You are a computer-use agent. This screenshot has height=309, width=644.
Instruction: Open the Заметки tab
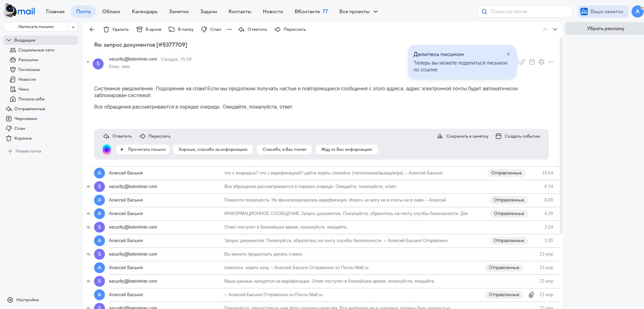[x=179, y=11]
